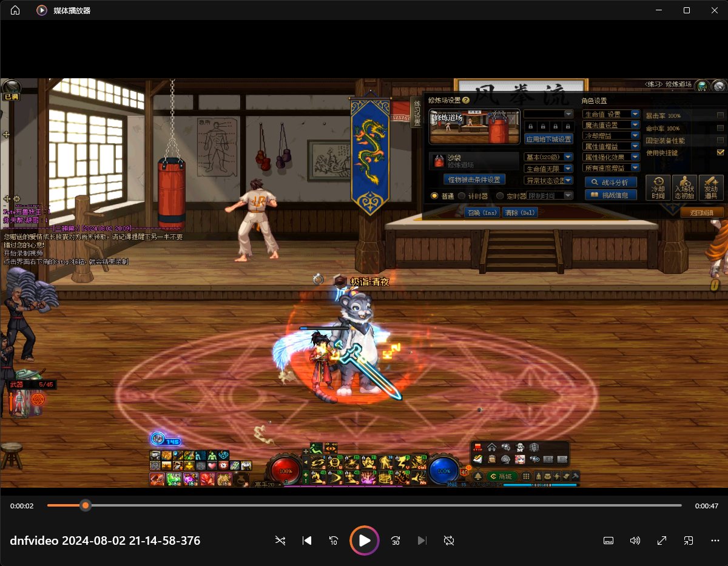Screen dimensions: 728x566
Task: Click the 沙袋 sandbag monster icon
Action: [x=439, y=161]
